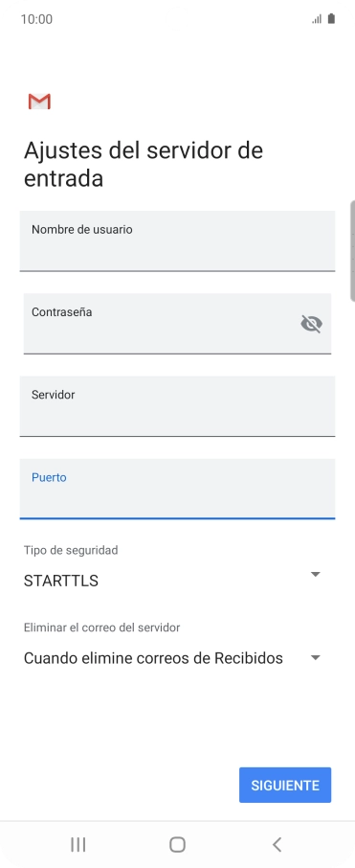
Task: Select Cuando elimine correos de Recibidos
Action: click(x=153, y=658)
